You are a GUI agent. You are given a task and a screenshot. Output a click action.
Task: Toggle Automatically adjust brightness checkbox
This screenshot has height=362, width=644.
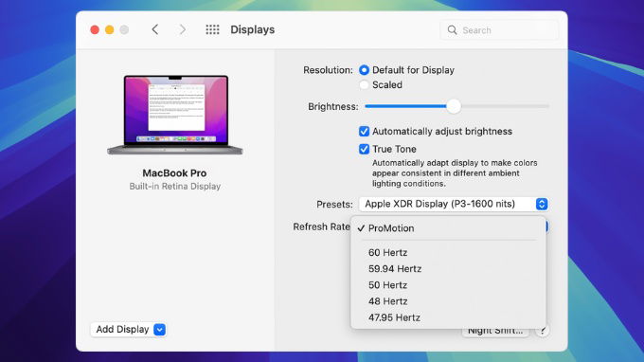point(364,132)
